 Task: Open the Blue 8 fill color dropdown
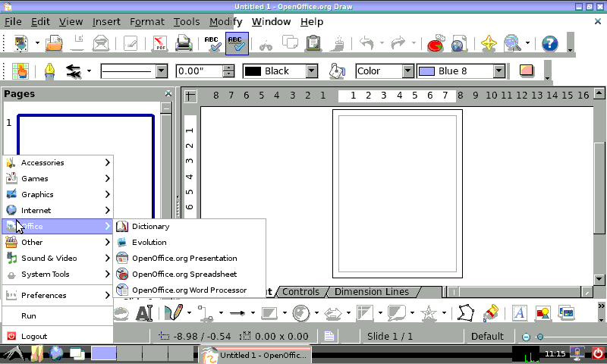coord(499,71)
